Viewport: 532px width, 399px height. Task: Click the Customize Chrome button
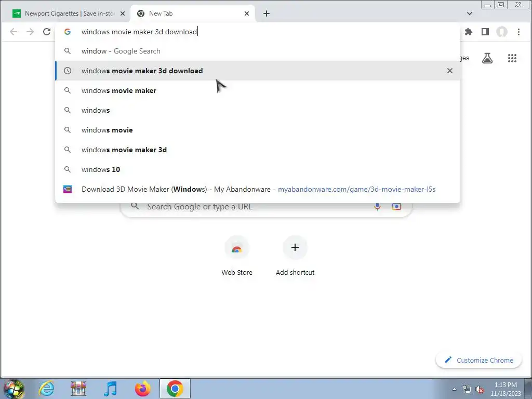click(x=478, y=360)
